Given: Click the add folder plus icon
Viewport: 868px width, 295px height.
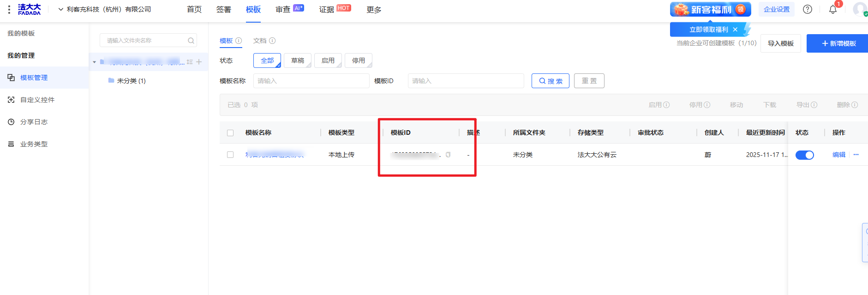Looking at the screenshot, I should [199, 62].
